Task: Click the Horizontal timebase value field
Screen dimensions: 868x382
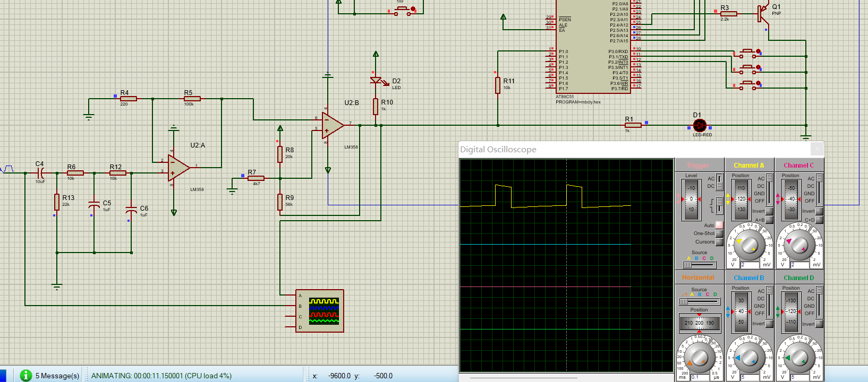Action: click(699, 377)
